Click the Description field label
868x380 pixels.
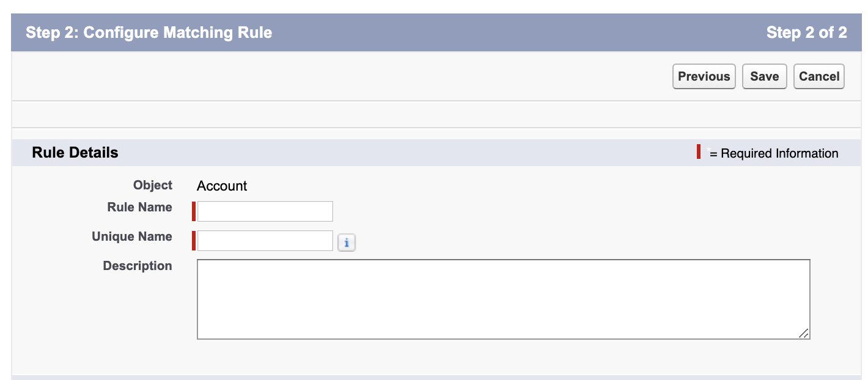[x=138, y=266]
